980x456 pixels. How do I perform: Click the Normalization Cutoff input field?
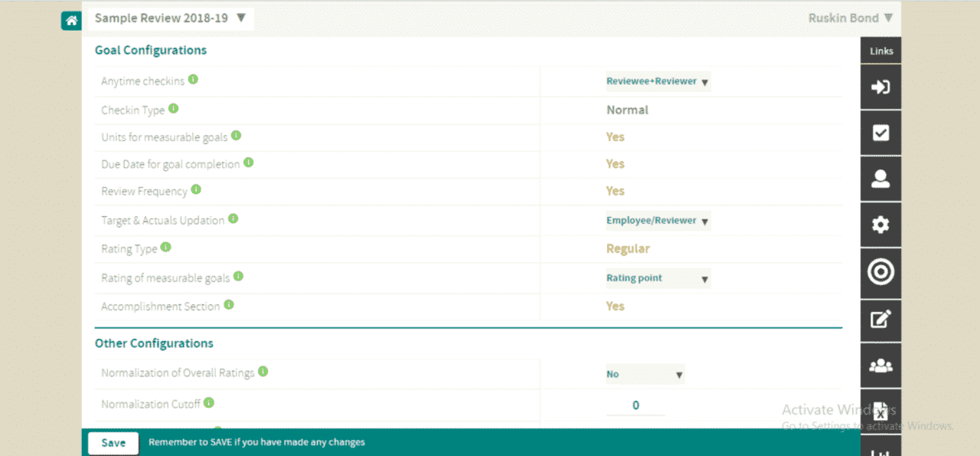pyautogui.click(x=635, y=405)
